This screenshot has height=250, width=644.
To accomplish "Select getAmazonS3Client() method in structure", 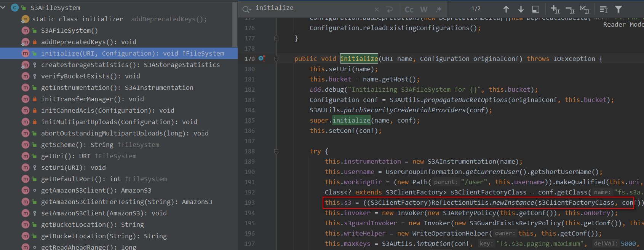I will pyautogui.click(x=96, y=190).
